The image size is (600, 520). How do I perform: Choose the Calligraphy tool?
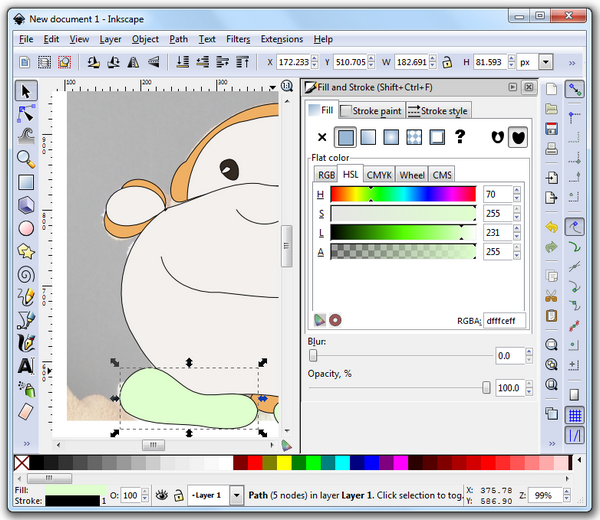[26, 343]
